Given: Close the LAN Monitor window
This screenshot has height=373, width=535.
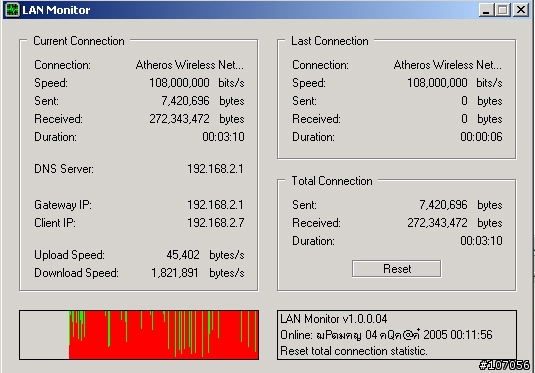Looking at the screenshot, I should click(521, 10).
